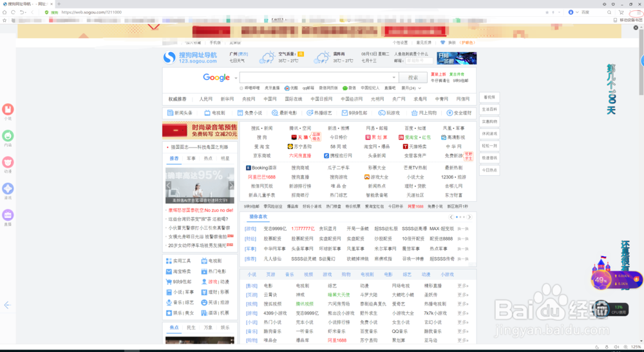
Task: Click the 热播综艺 icon link
Action: (310, 113)
